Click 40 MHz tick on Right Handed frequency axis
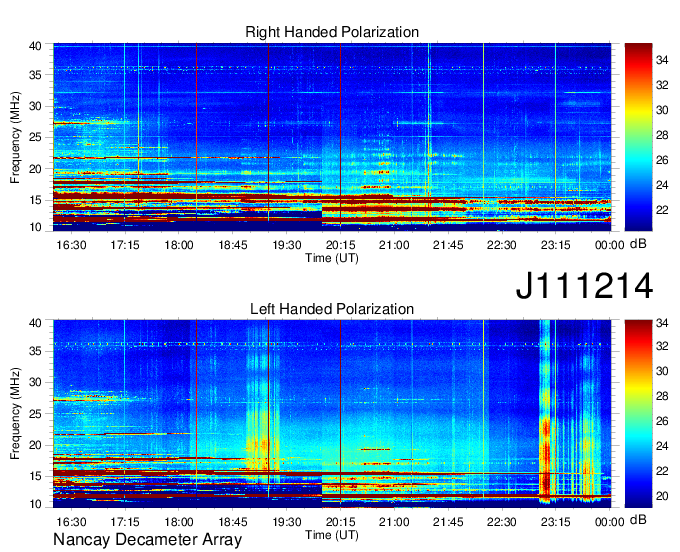 (x=35, y=46)
